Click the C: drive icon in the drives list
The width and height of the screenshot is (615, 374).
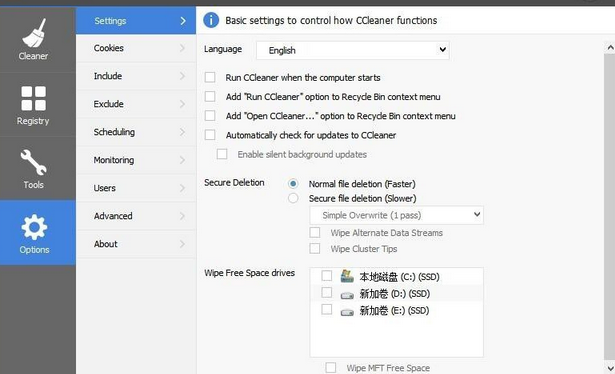point(347,276)
